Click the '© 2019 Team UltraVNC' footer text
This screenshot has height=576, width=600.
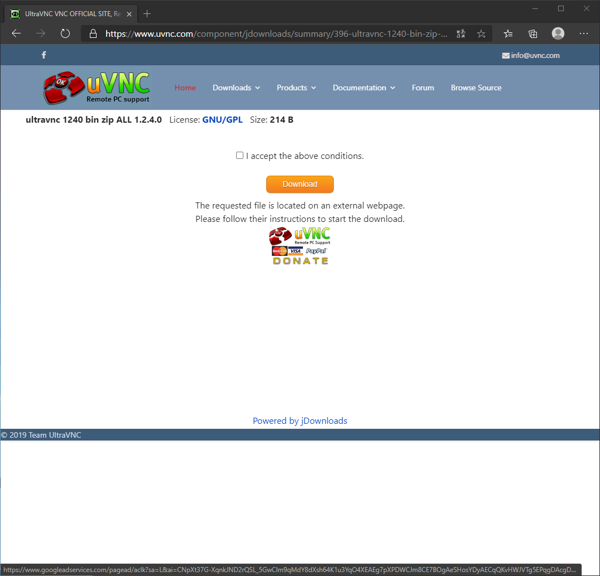pos(41,435)
